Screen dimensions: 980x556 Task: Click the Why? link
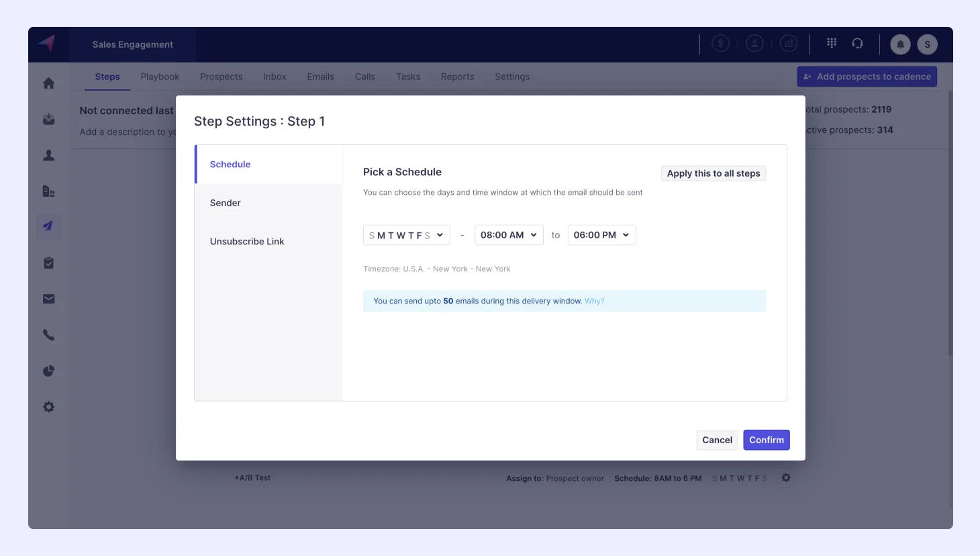coord(594,301)
